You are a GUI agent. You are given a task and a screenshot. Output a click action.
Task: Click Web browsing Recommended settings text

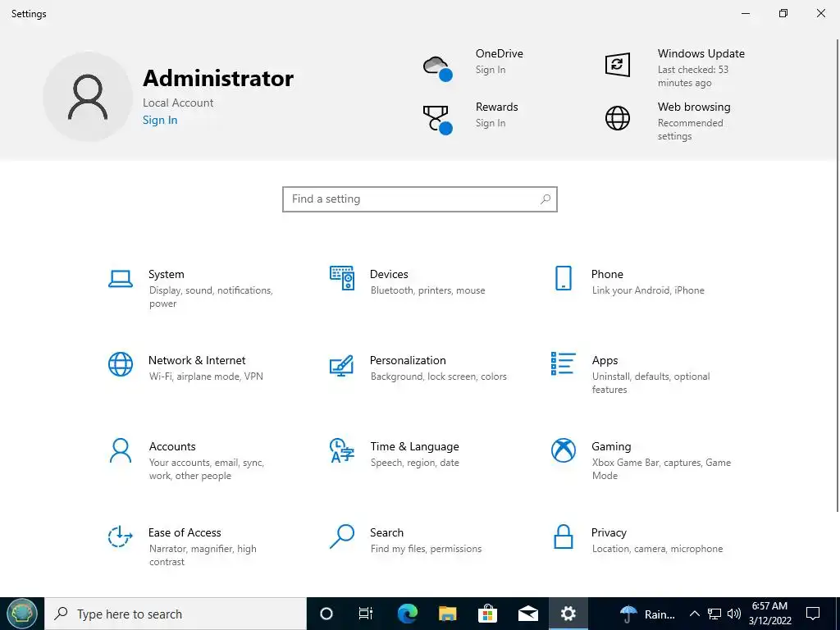click(690, 130)
